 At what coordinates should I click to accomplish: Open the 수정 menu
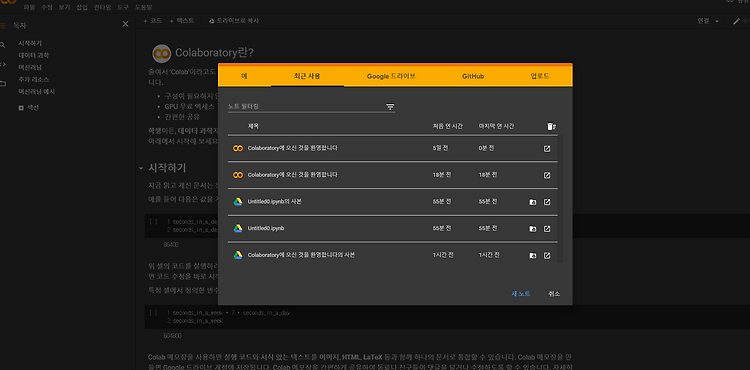(47, 8)
